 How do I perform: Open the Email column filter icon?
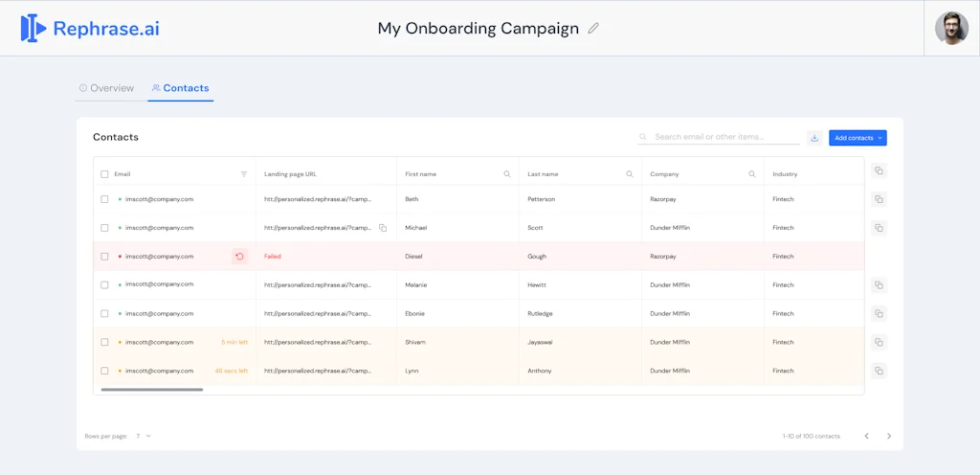(x=244, y=174)
